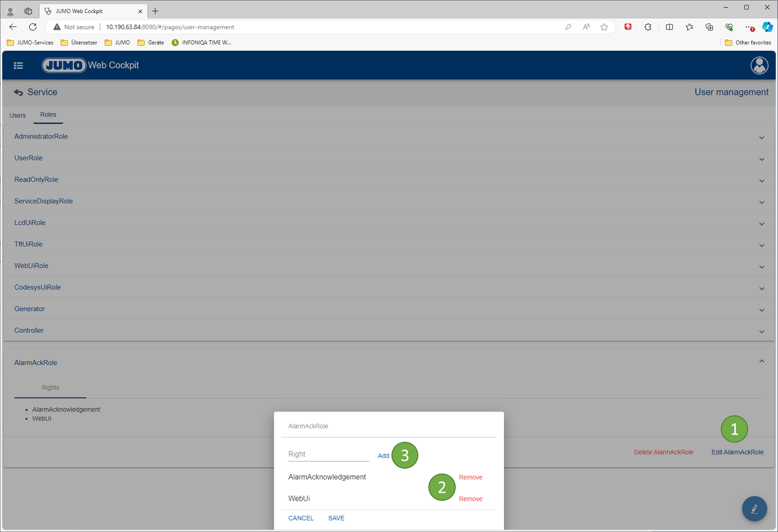Expand the UserRole chevron
The height and width of the screenshot is (532, 778).
point(761,159)
